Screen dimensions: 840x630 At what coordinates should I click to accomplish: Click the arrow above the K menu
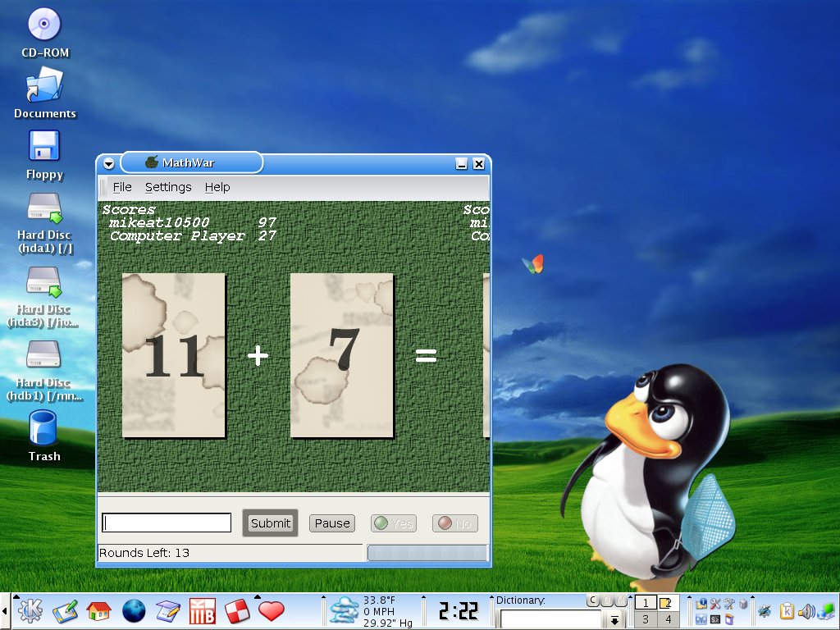(x=16, y=596)
